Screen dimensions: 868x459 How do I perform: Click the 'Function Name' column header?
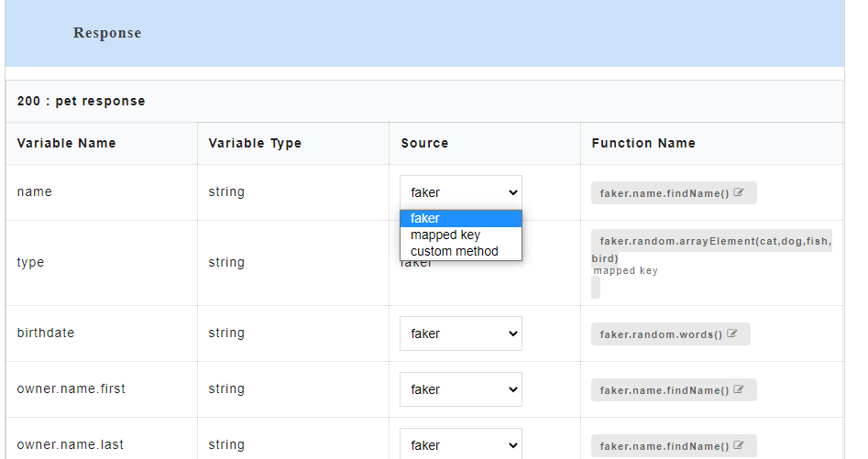[x=643, y=143]
